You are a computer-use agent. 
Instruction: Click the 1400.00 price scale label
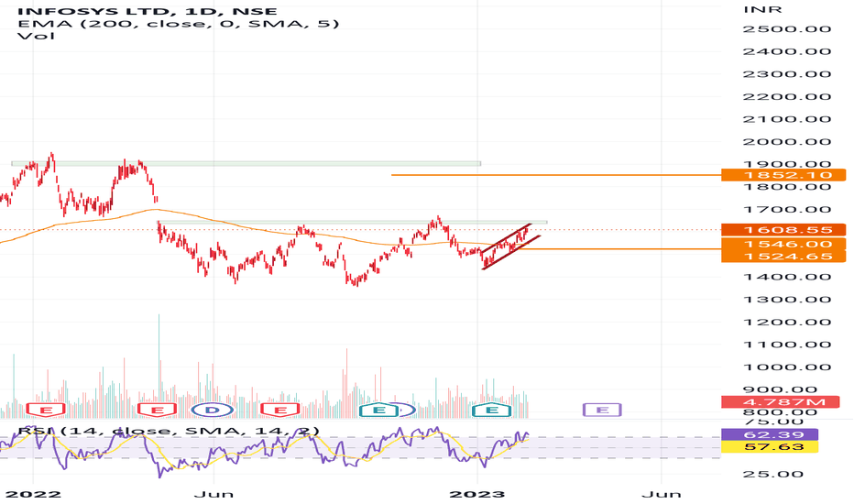click(787, 277)
